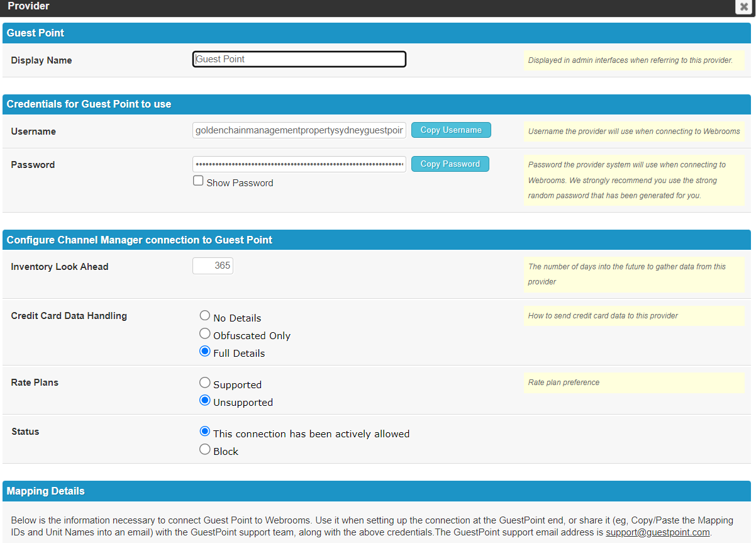Select Full Details credit card option

(204, 351)
